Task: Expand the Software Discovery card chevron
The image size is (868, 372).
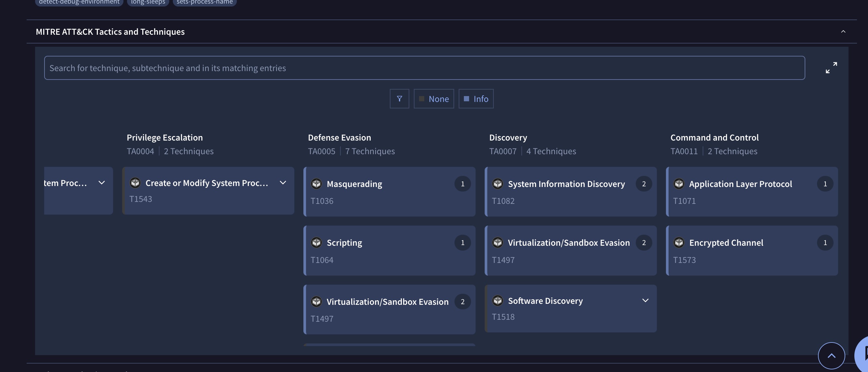Action: click(x=645, y=300)
